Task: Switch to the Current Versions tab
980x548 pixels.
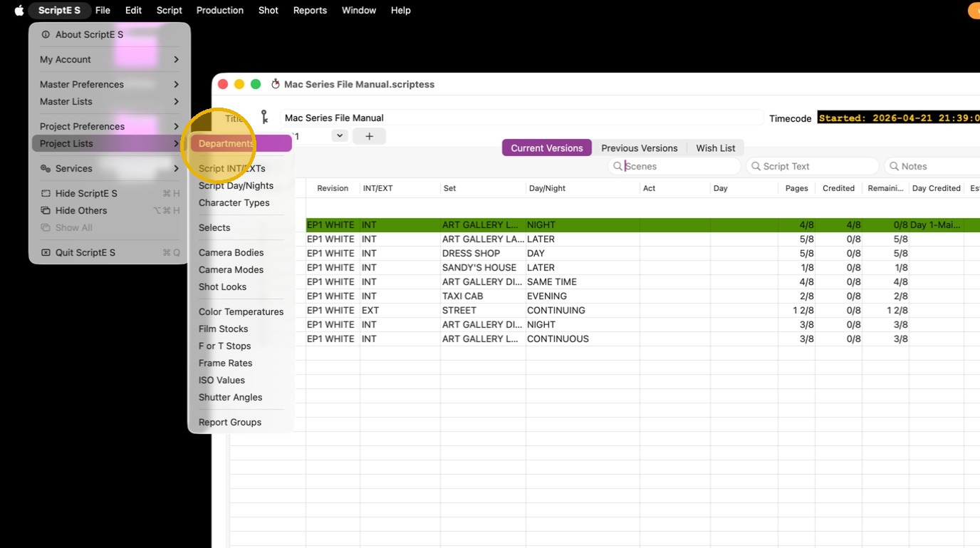Action: 547,148
